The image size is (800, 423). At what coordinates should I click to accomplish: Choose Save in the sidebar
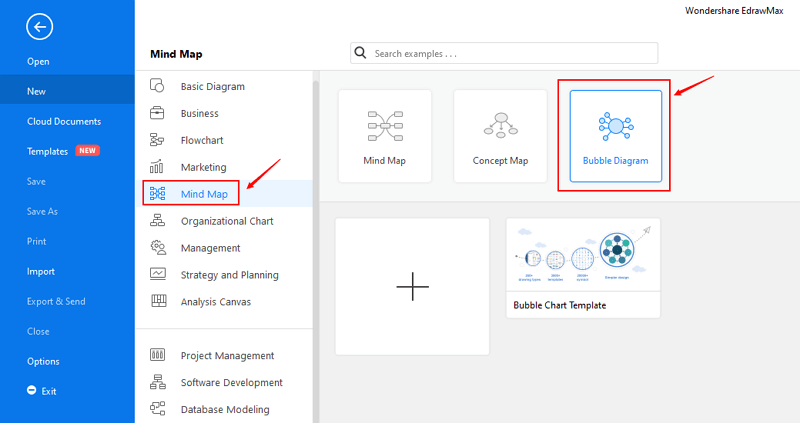36,181
